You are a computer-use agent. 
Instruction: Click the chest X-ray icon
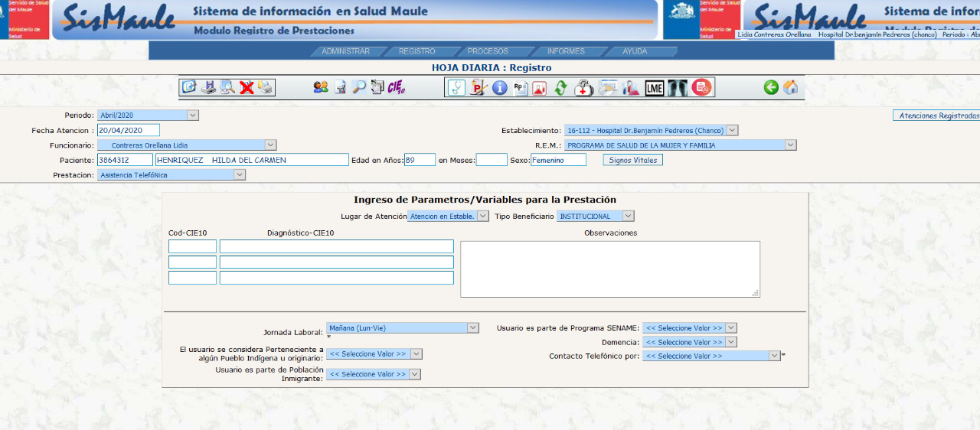pos(678,87)
